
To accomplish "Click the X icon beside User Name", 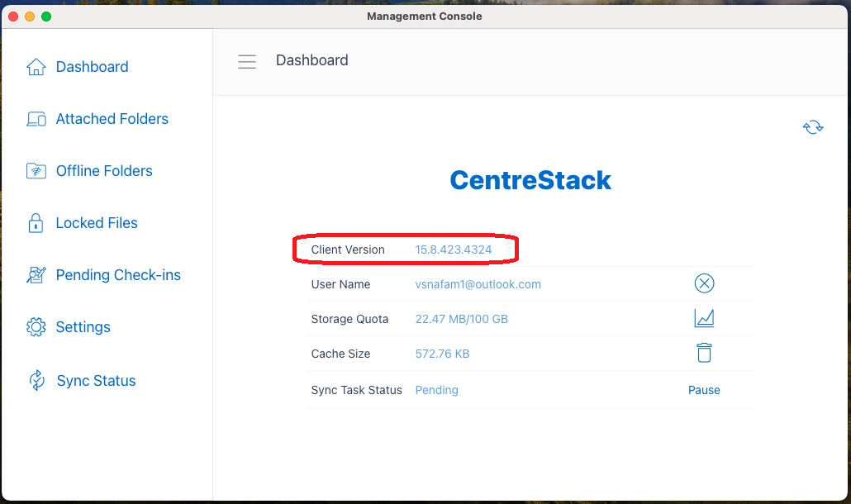I will tap(704, 284).
